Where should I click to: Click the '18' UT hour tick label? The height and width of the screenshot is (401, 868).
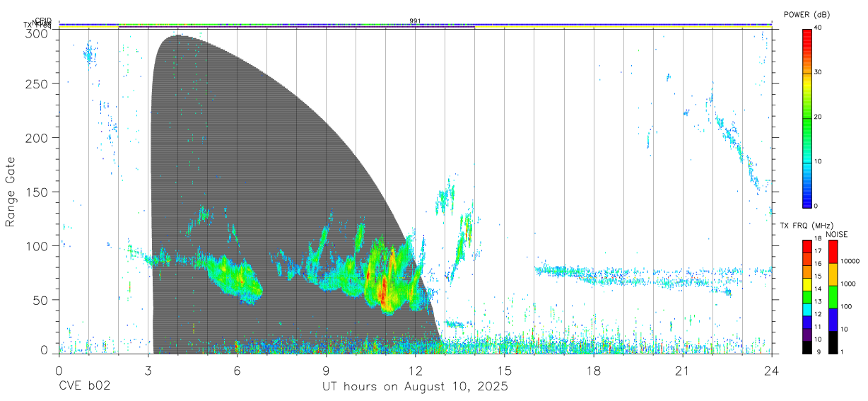click(x=594, y=371)
